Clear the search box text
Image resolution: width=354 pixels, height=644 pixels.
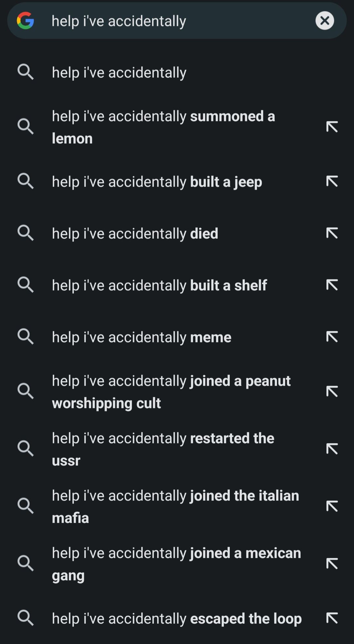[x=324, y=21]
